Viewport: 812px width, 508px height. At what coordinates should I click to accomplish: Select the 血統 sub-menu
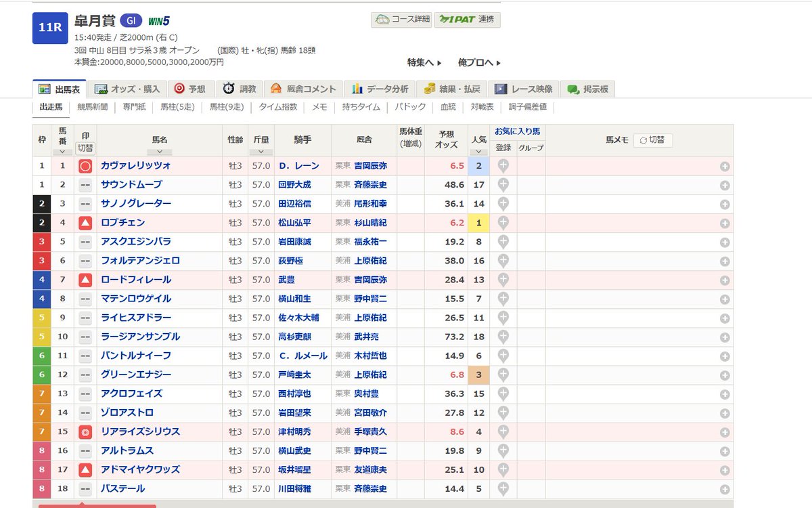[448, 107]
